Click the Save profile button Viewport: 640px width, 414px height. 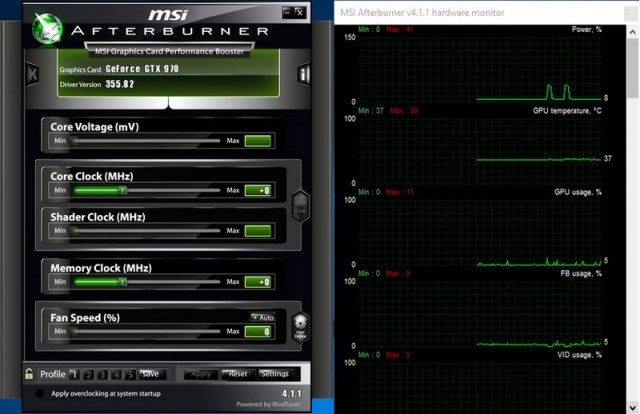[x=152, y=374]
